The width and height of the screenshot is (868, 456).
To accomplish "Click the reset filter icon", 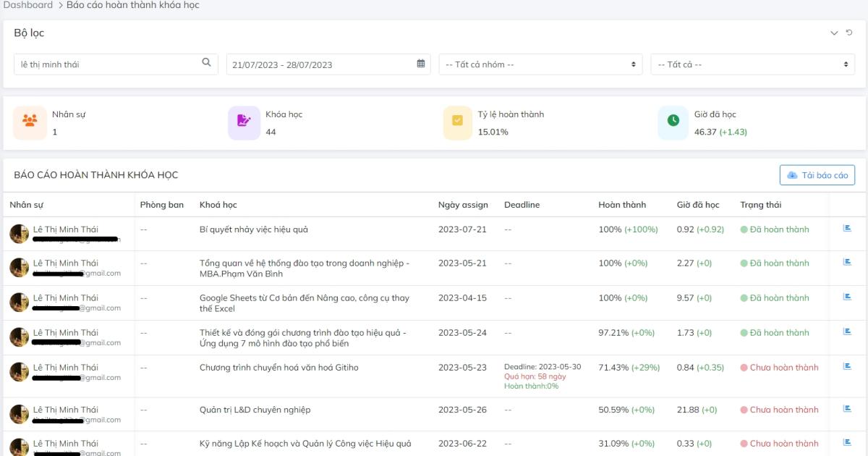I will [849, 33].
